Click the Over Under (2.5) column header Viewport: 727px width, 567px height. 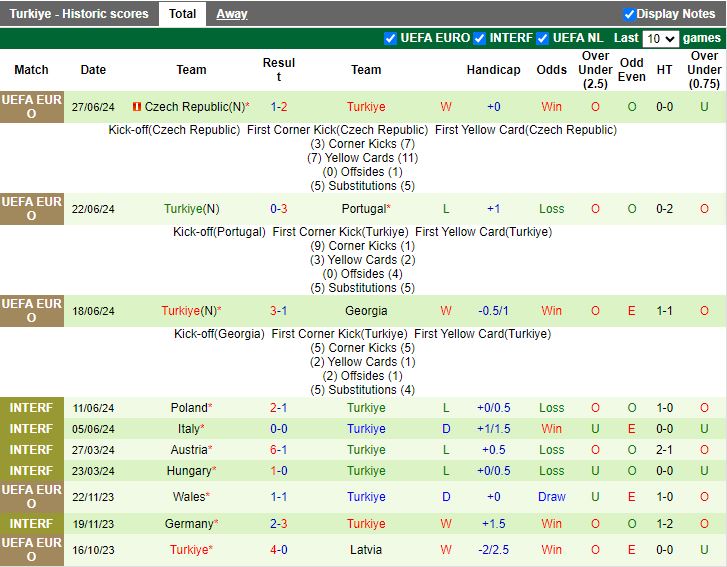(595, 70)
